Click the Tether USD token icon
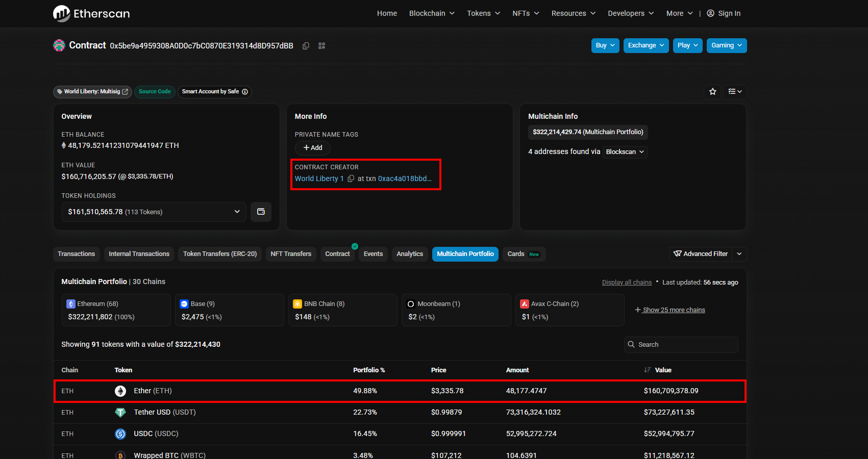The height and width of the screenshot is (459, 868). tap(120, 413)
